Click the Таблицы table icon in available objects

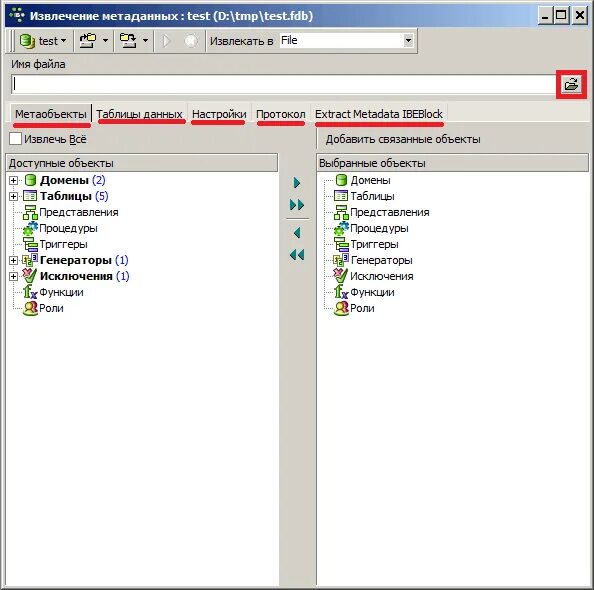(30, 196)
